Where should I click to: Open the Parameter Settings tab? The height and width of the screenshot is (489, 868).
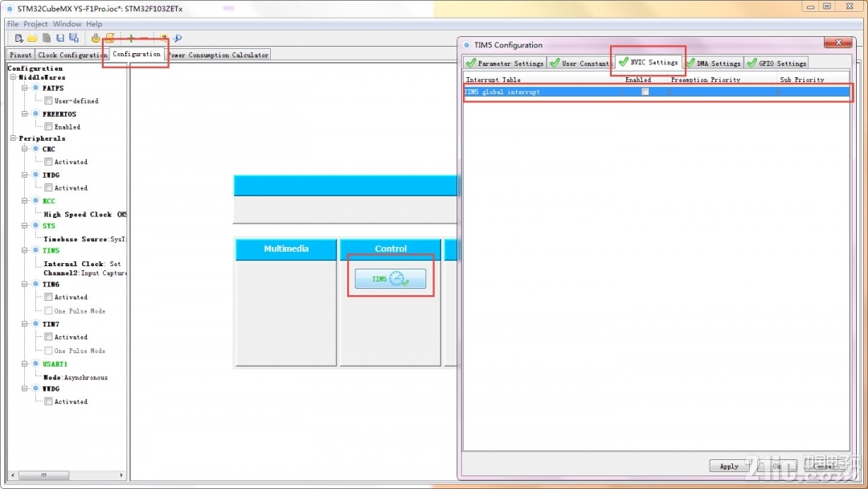pyautogui.click(x=505, y=63)
